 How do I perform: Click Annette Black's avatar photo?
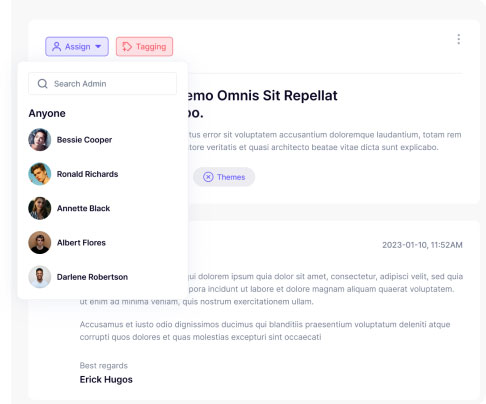click(x=40, y=208)
